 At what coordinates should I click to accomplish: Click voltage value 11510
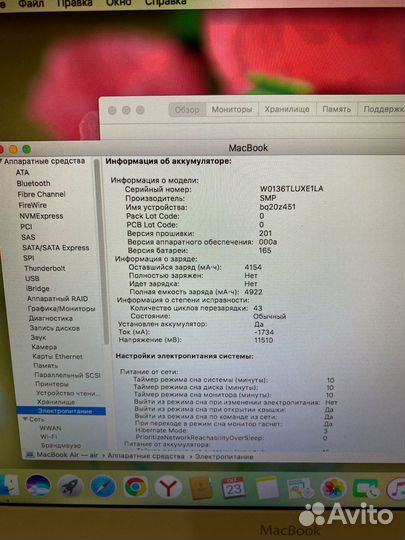(x=263, y=340)
